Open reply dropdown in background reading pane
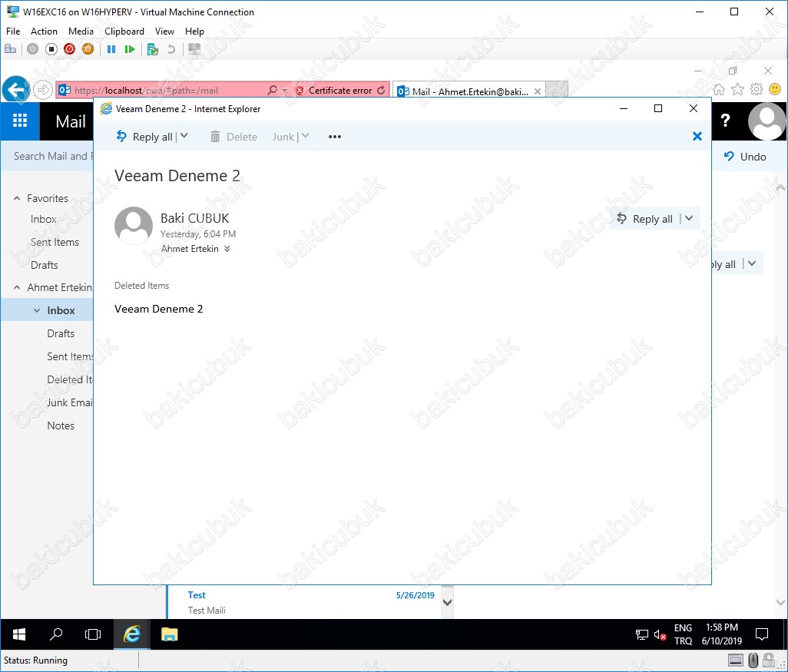Screen dimensions: 788x672 [x=752, y=264]
